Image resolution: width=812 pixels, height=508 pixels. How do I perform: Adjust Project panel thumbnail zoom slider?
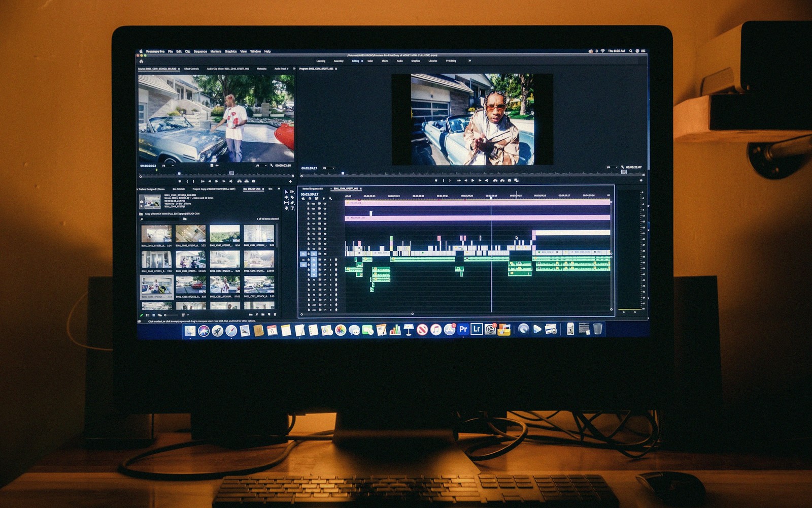(x=171, y=315)
